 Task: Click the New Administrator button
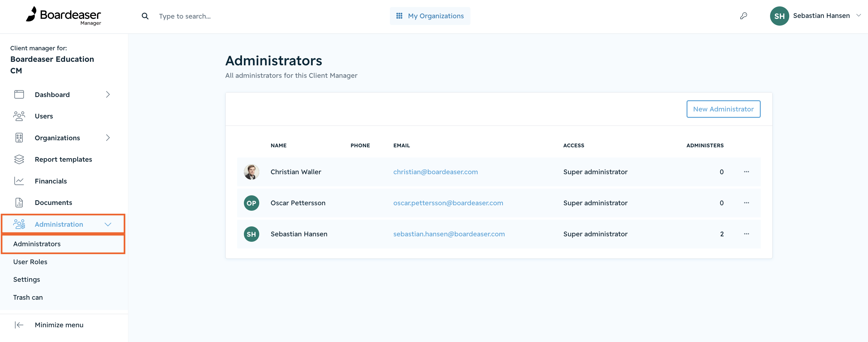(723, 109)
